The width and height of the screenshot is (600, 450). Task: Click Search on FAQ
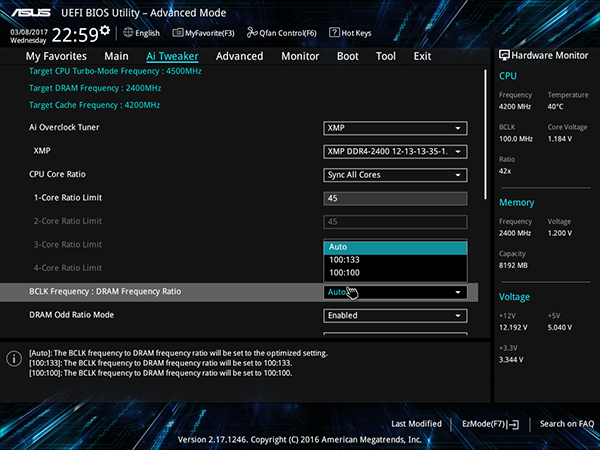[x=567, y=424]
